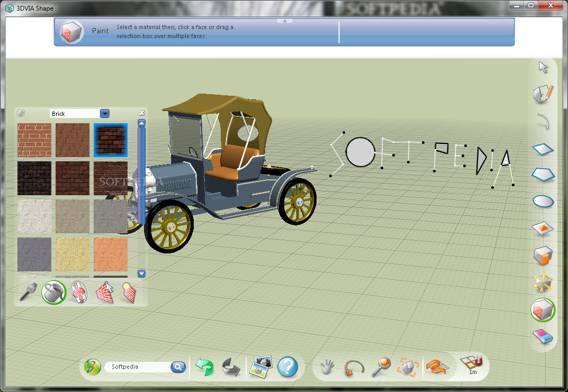
Task: Pick the polygon shape tool
Action: (x=543, y=175)
